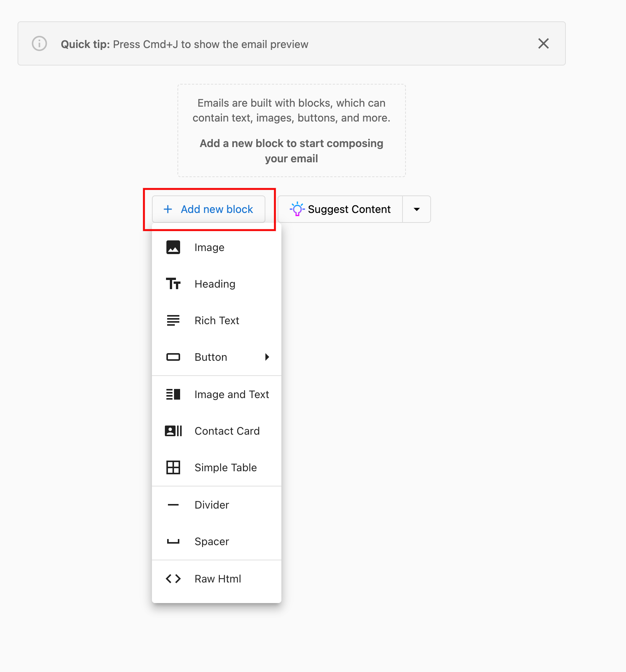Click the Spacer icon
The image size is (626, 672).
tap(173, 541)
